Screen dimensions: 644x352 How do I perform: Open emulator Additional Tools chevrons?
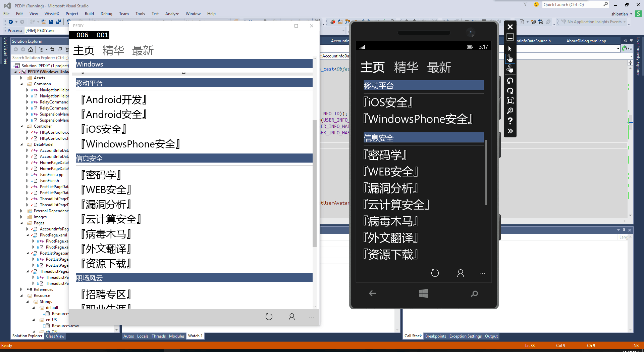(510, 131)
